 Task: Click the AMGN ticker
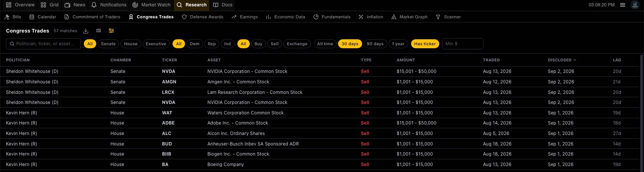coord(169,82)
